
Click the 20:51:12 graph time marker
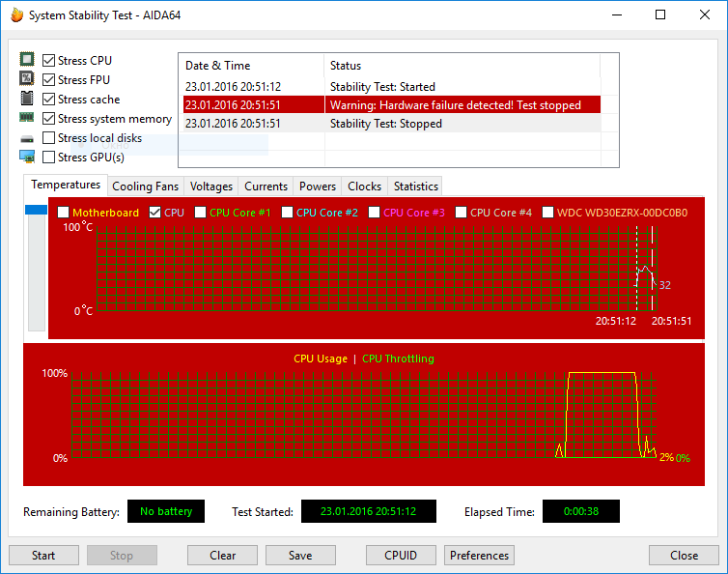coord(616,321)
